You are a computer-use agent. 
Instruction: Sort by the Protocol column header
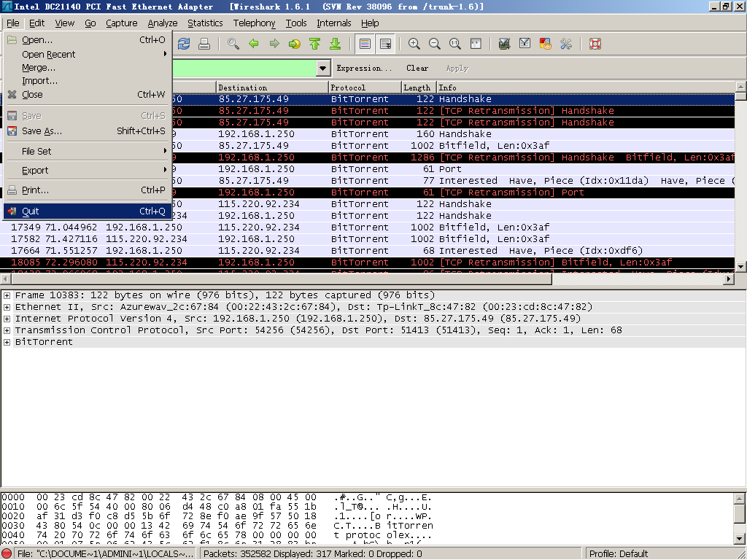click(365, 87)
